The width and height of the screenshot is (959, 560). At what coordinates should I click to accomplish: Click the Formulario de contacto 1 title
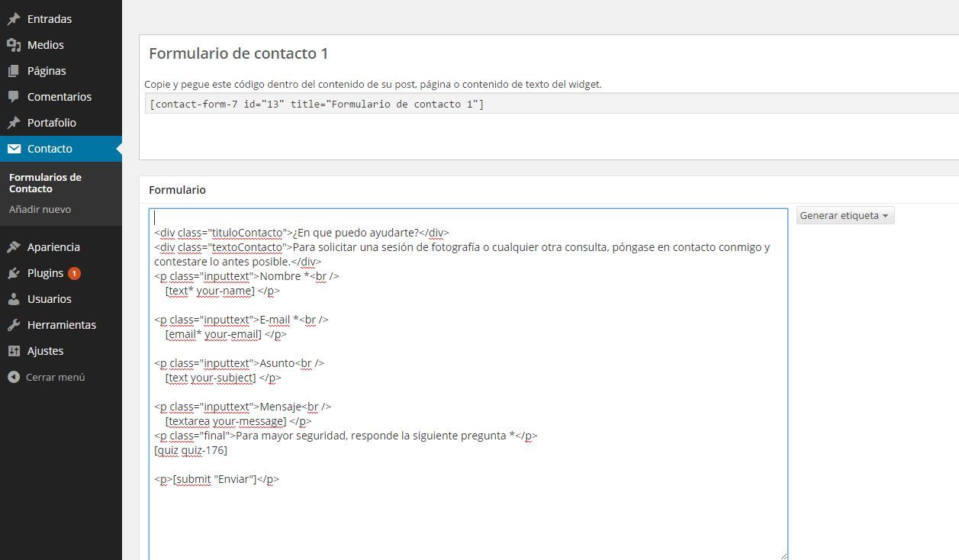coord(238,53)
